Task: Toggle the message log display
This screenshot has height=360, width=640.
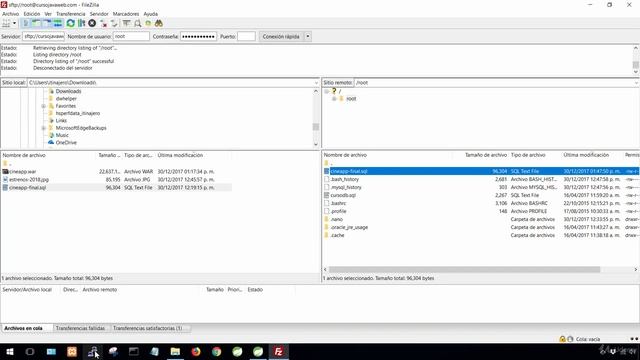Action: [x=26, y=23]
